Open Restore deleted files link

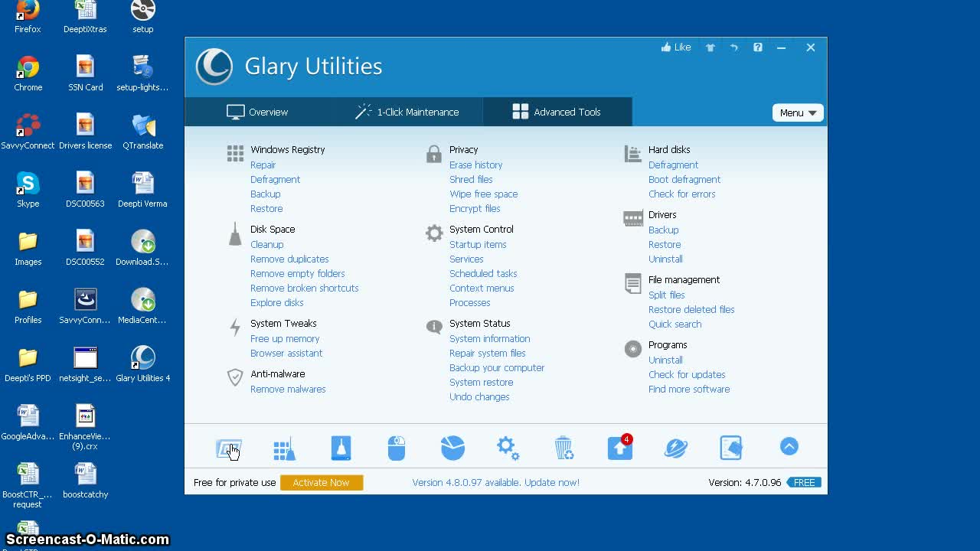[691, 310]
